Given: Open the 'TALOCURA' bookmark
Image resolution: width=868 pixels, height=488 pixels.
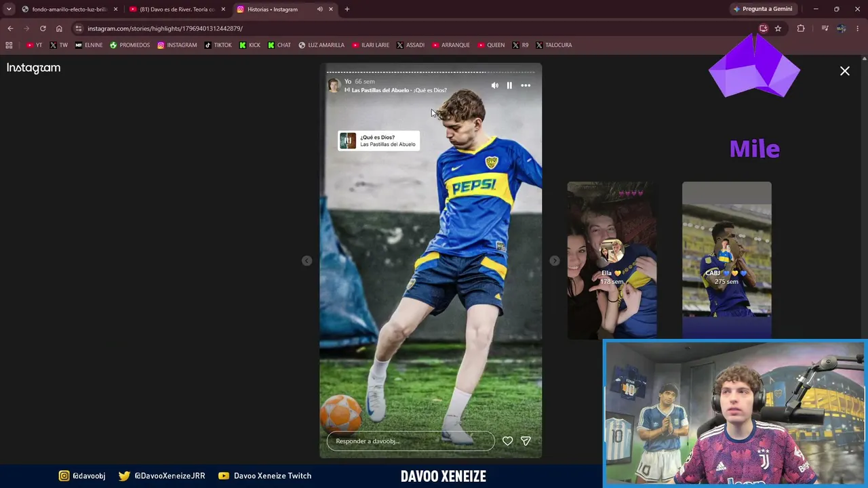Looking at the screenshot, I should coord(553,45).
